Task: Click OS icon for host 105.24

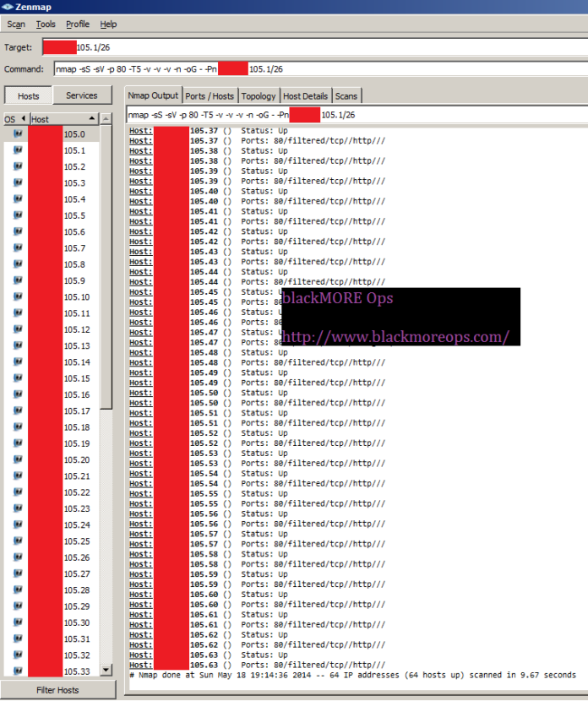Action: (x=18, y=524)
